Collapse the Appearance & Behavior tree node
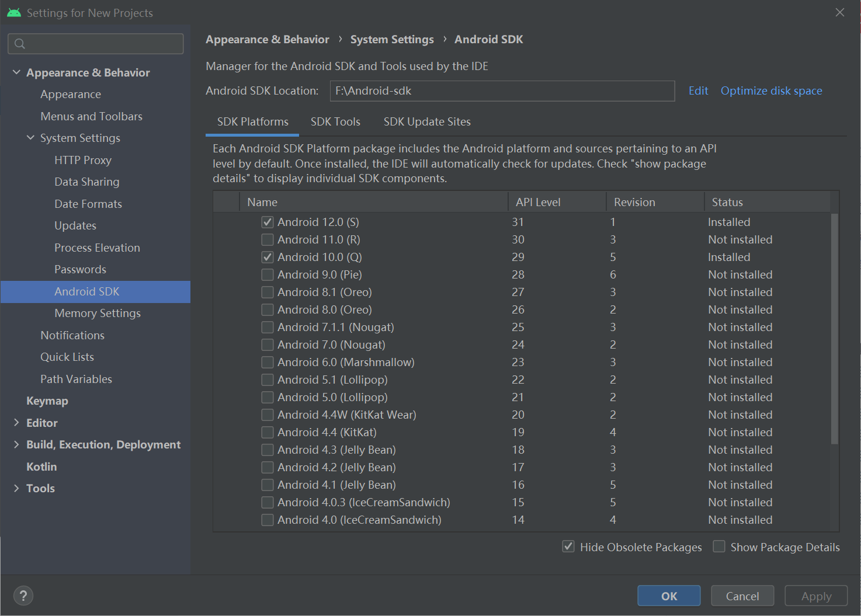 16,72
